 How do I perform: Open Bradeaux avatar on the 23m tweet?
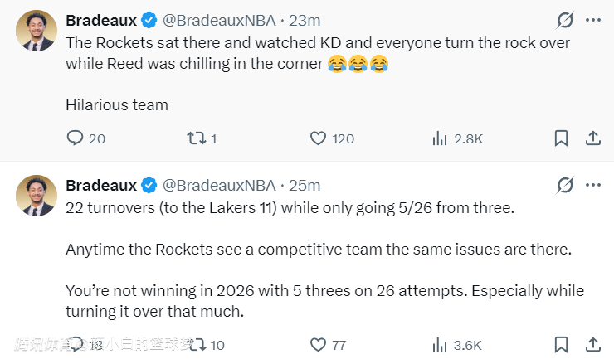pos(37,31)
